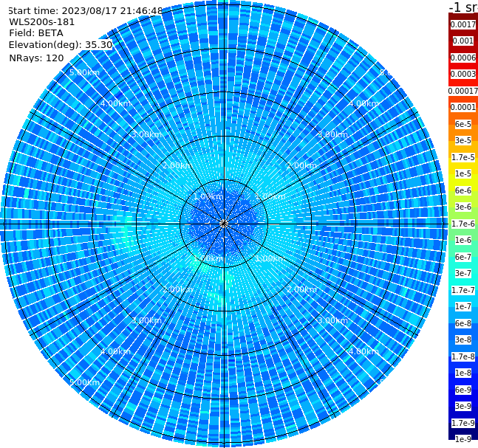Click the "NRays: 120" label
Image resolution: width=478 pixels, height=448 pixels.
(37, 58)
